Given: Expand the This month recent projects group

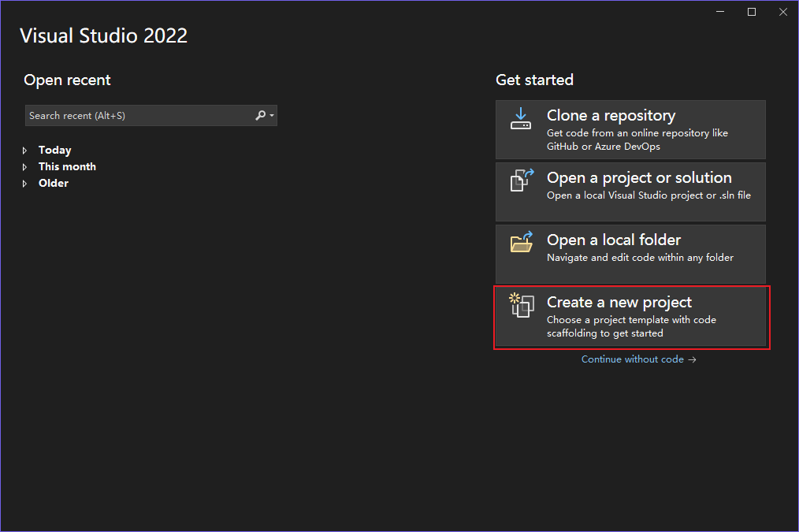Looking at the screenshot, I should coord(24,166).
